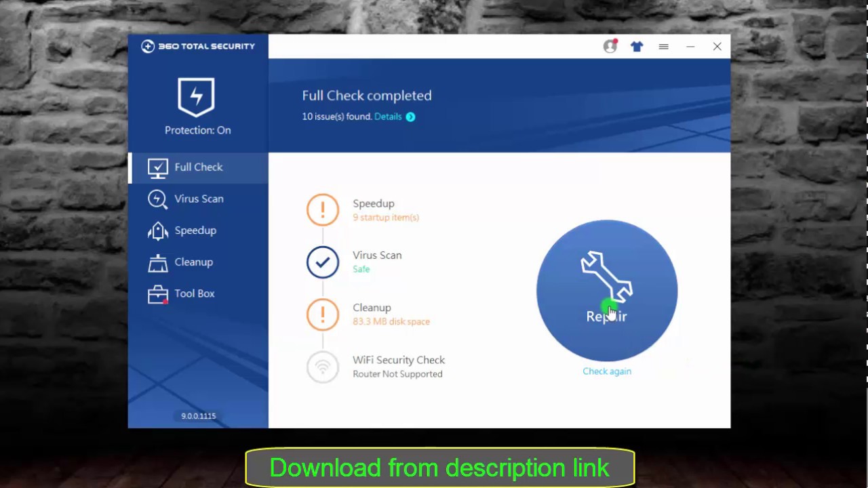Open the Protection: On shield icon

[x=197, y=97]
